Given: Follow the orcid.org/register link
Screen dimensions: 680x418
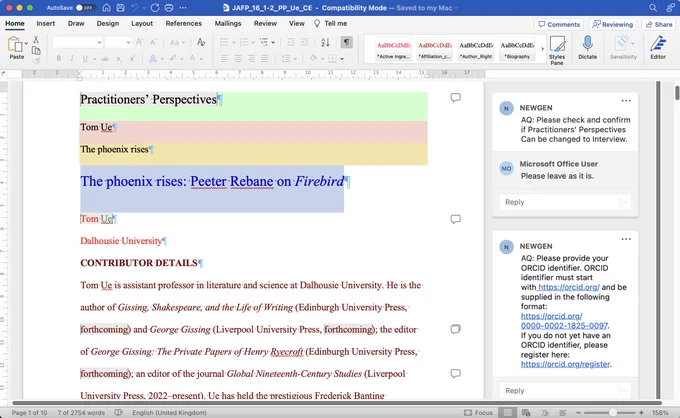Looking at the screenshot, I should 565,364.
